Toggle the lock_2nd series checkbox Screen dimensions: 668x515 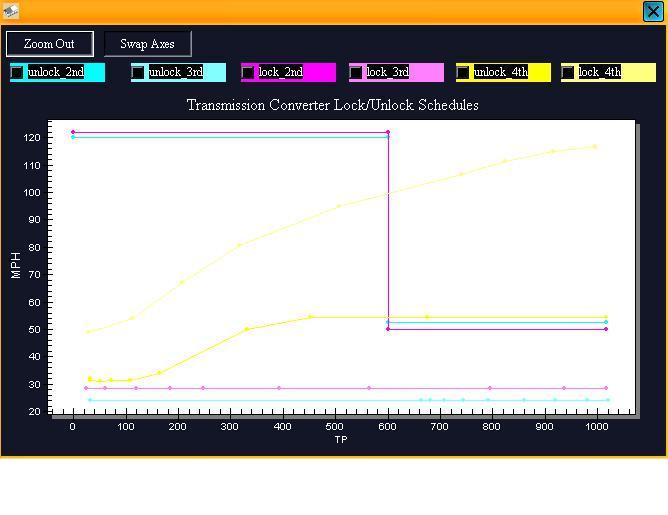pyautogui.click(x=248, y=72)
